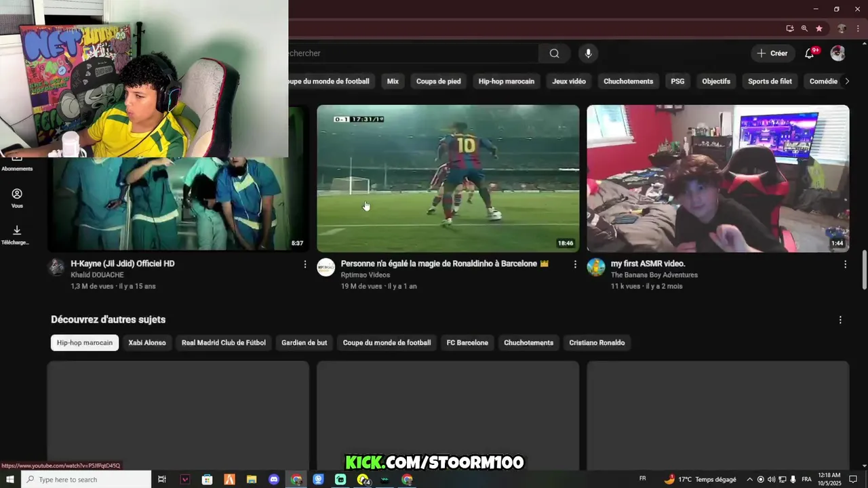This screenshot has width=868, height=488.
Task: Click the Khalid DOUACHE channel avatar
Action: click(56, 267)
